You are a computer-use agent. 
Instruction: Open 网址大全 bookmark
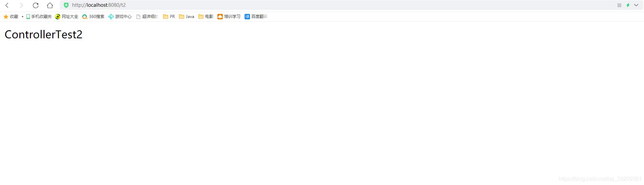(x=67, y=17)
